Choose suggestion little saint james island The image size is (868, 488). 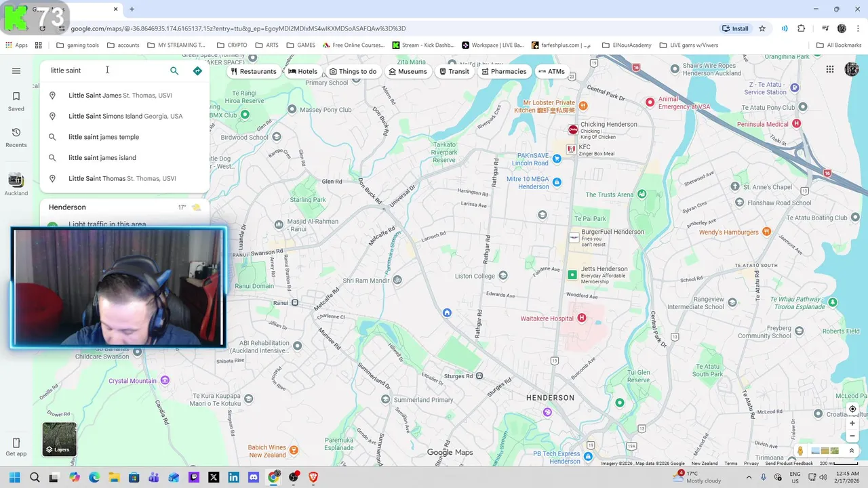point(125,158)
